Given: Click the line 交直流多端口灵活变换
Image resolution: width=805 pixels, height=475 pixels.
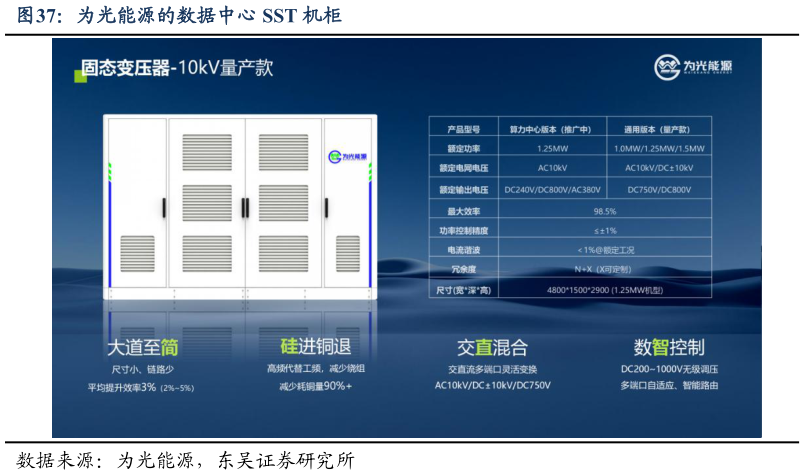Looking at the screenshot, I should (492, 369).
